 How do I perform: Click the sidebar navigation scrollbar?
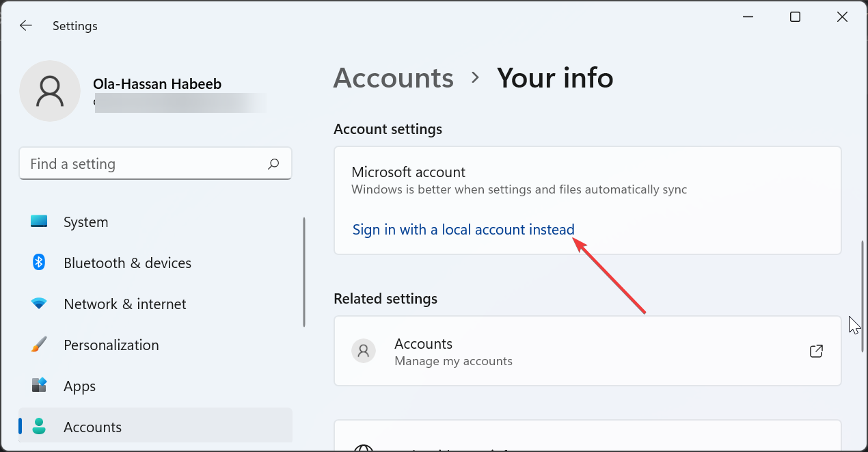[x=304, y=272]
